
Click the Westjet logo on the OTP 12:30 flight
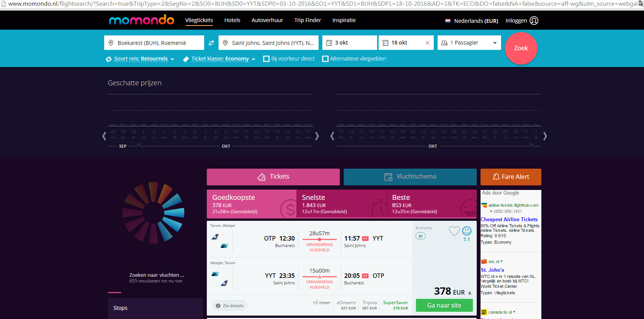[x=224, y=246]
